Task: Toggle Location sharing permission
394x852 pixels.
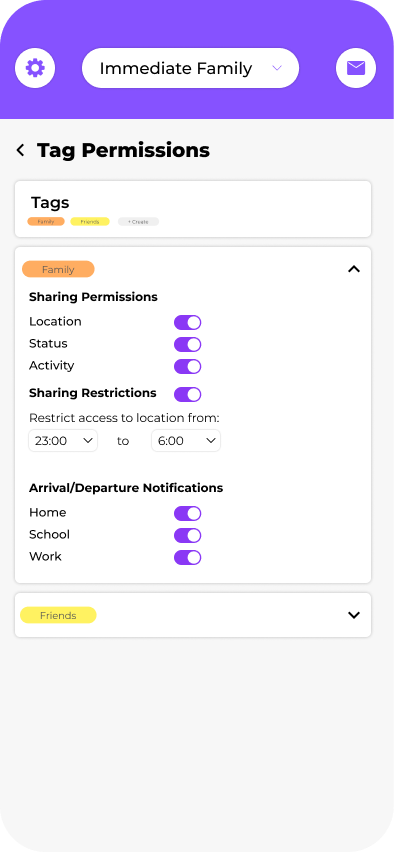Action: pyautogui.click(x=187, y=322)
